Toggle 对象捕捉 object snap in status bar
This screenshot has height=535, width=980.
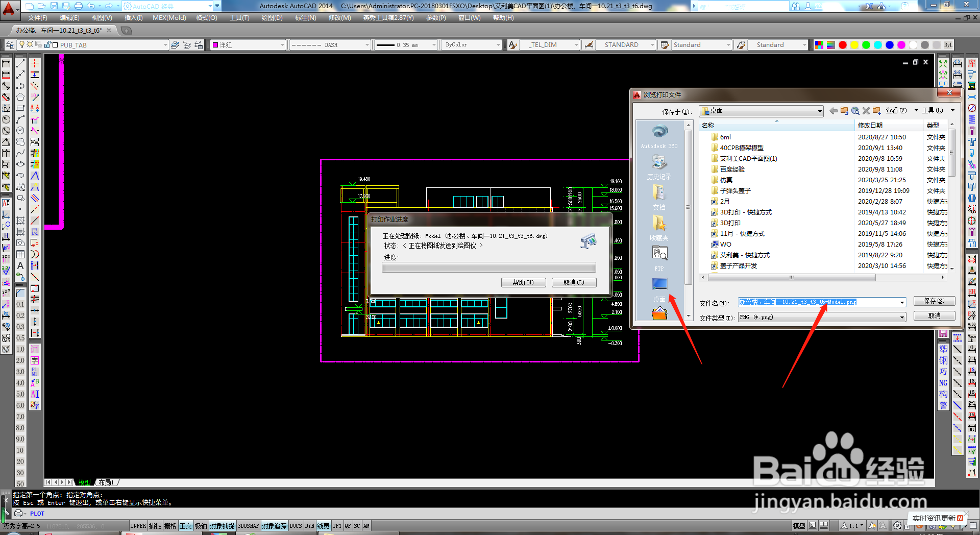pyautogui.click(x=222, y=526)
